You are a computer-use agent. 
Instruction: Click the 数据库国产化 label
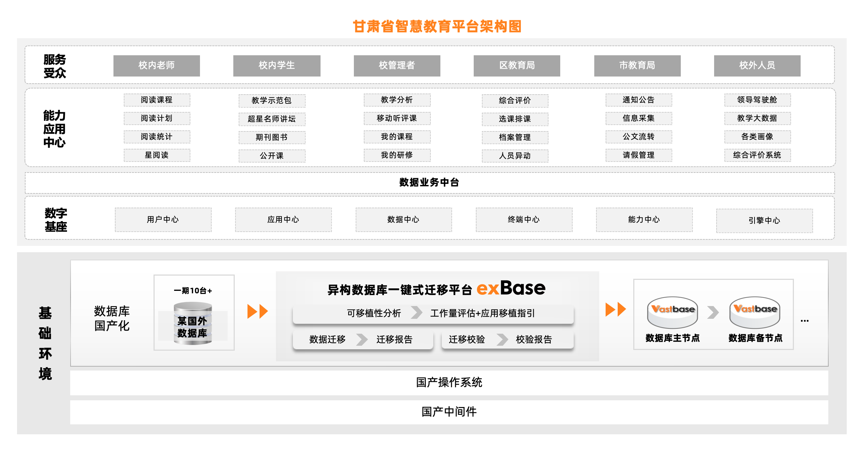(112, 318)
